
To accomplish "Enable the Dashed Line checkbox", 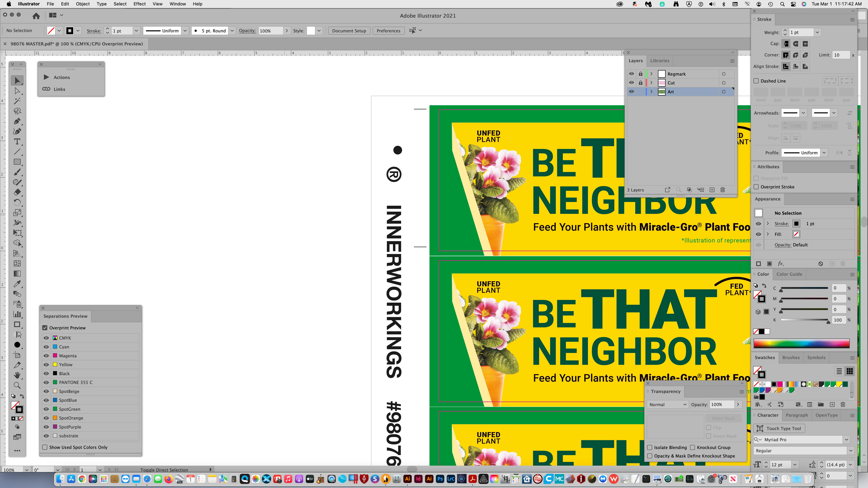I will point(756,81).
